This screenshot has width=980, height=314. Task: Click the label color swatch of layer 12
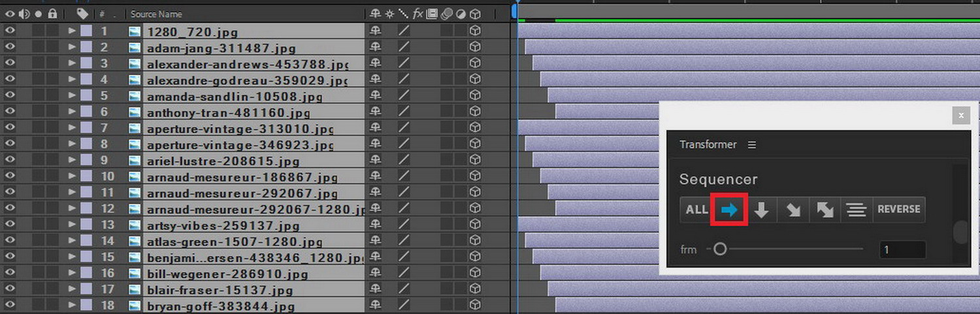click(x=86, y=209)
